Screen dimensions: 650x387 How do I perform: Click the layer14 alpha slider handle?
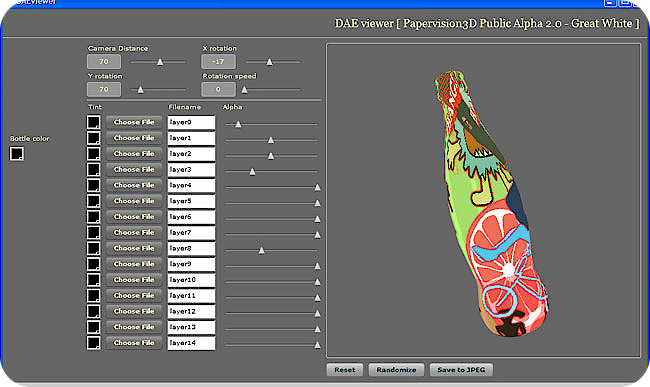[317, 345]
